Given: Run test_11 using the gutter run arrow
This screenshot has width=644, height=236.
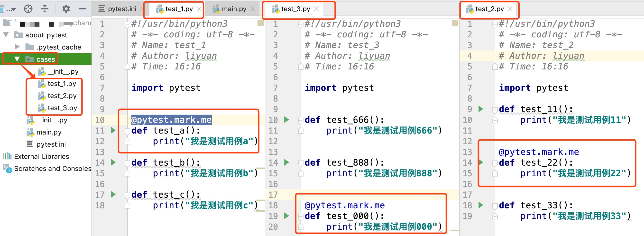Looking at the screenshot, I should click(480, 109).
